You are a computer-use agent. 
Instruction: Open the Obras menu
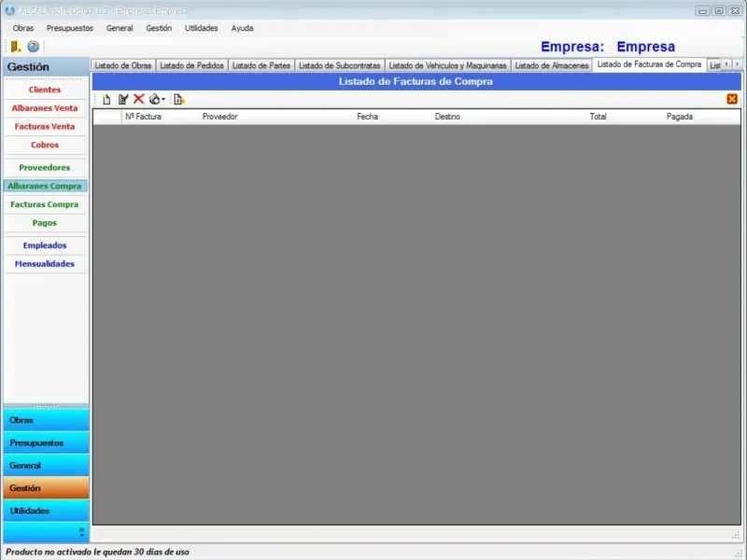tap(23, 28)
